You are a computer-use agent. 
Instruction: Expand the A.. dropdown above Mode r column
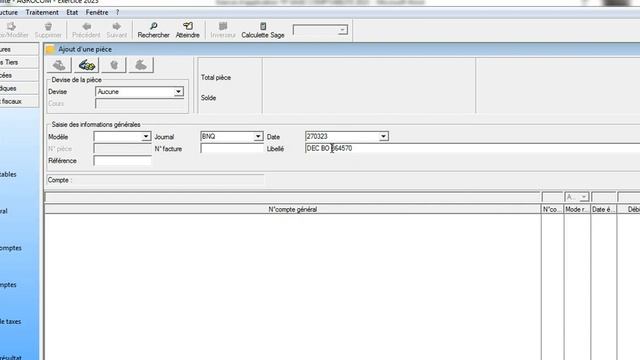(584, 197)
